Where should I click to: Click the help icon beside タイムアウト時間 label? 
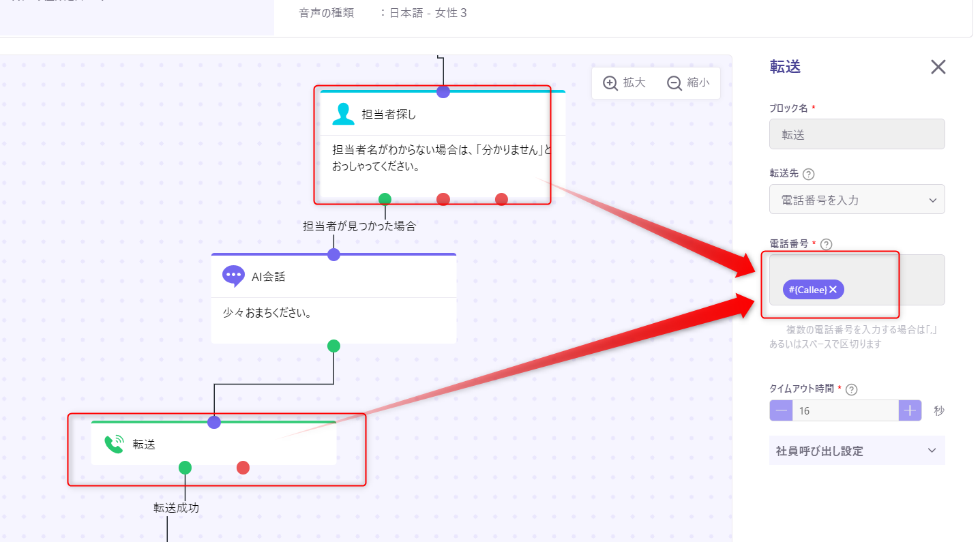[x=851, y=389]
